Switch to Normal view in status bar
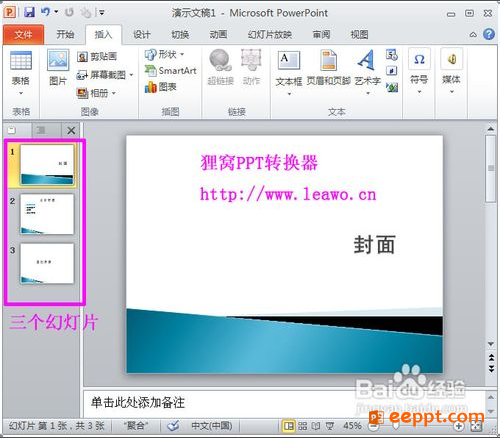 click(x=289, y=426)
